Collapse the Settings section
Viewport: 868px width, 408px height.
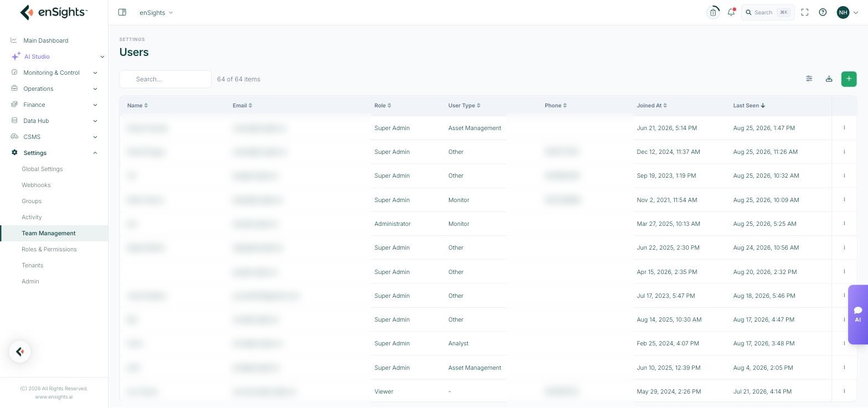tap(54, 153)
